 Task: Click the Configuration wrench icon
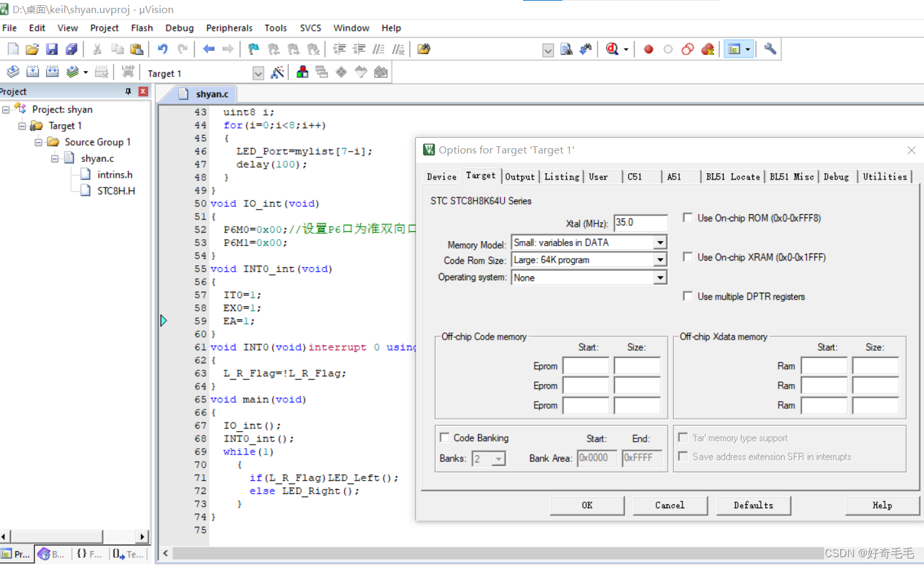770,49
